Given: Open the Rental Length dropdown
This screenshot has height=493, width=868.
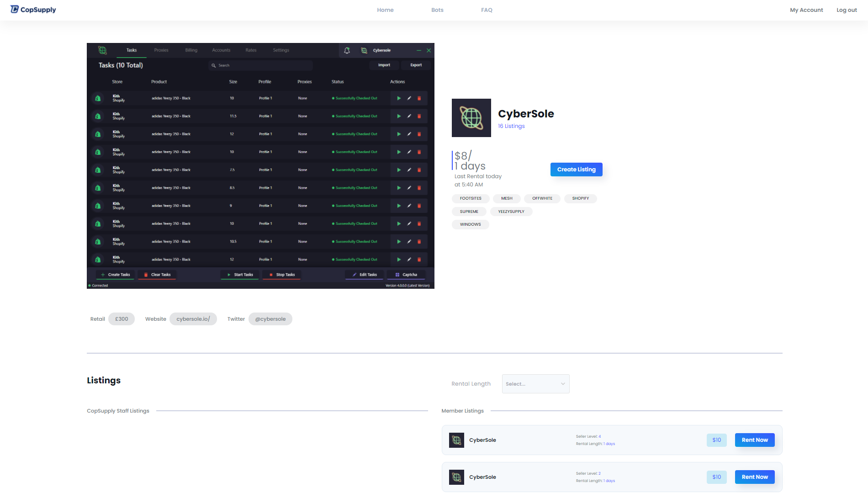Looking at the screenshot, I should (x=535, y=384).
